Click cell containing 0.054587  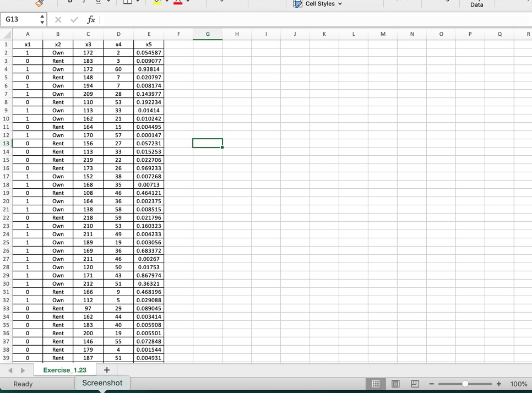pos(149,52)
